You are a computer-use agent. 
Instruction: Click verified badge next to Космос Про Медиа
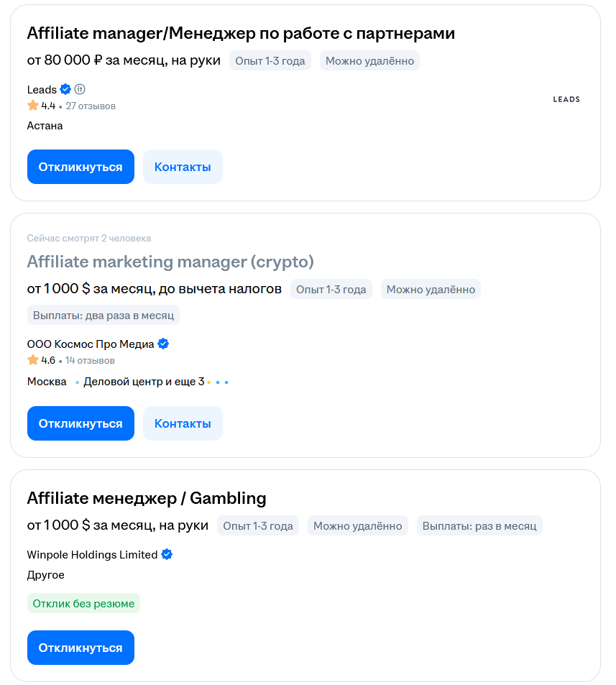[x=163, y=344]
